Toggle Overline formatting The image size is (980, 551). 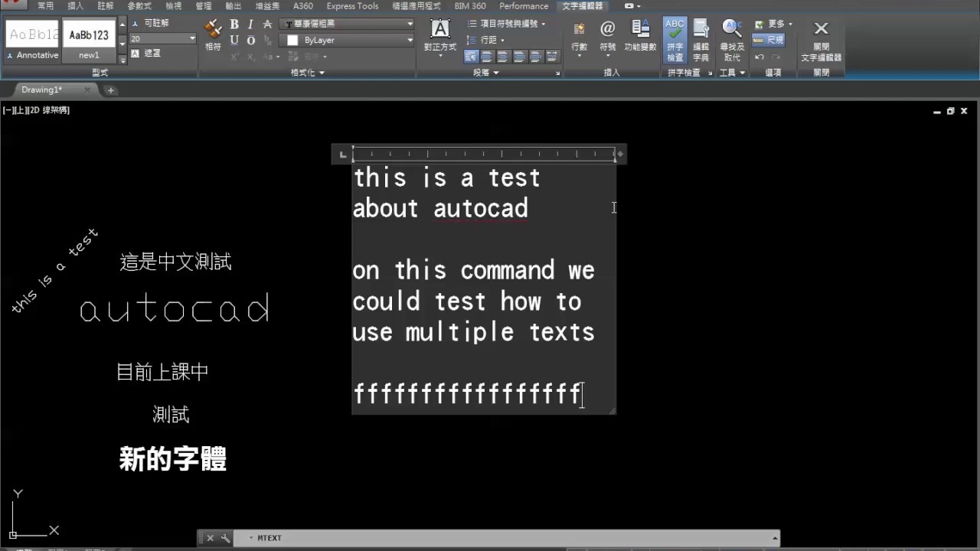(250, 41)
